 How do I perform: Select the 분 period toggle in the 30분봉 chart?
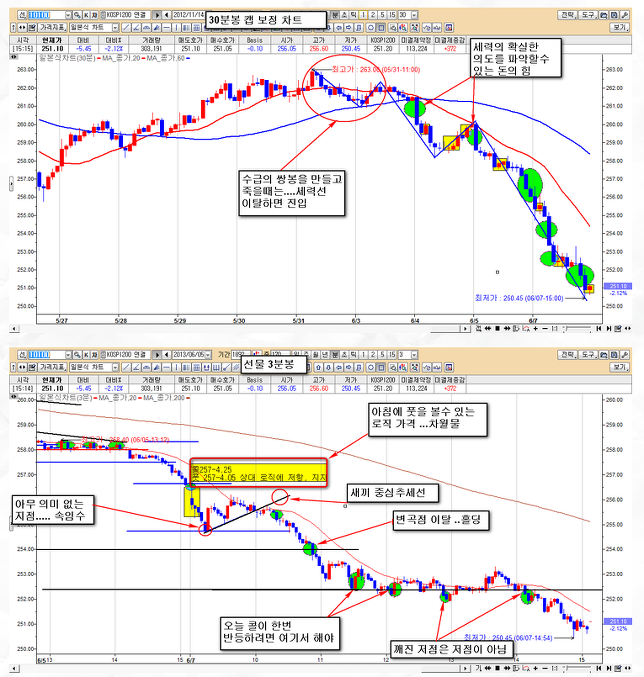pyautogui.click(x=335, y=15)
